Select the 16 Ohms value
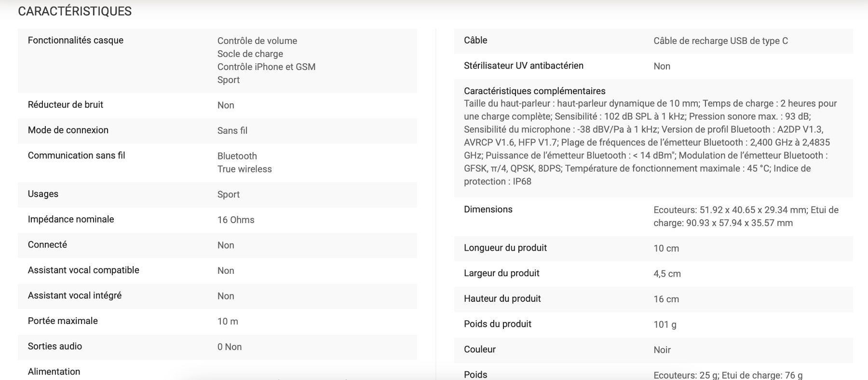This screenshot has width=868, height=380. coord(236,220)
